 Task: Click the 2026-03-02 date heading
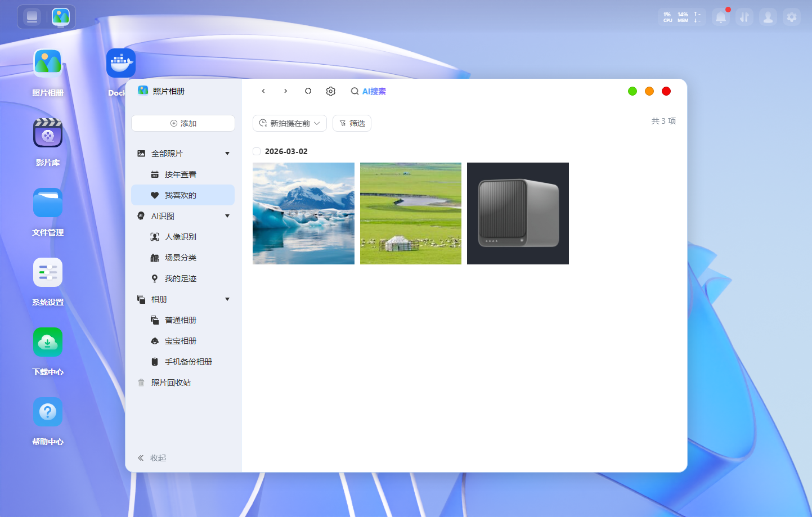coord(286,151)
